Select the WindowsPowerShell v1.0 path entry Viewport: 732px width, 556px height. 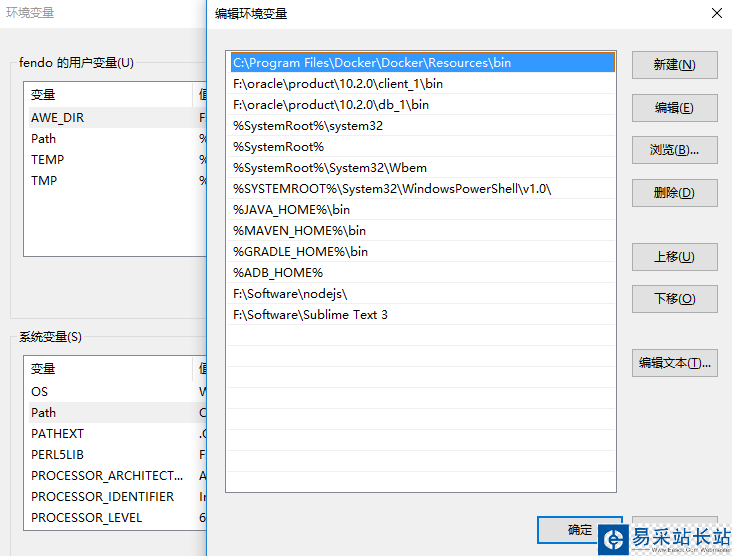[x=422, y=189]
